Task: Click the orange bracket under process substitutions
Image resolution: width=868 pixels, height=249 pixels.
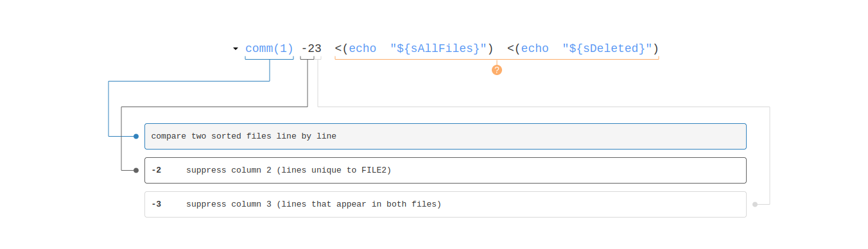Action: click(497, 58)
